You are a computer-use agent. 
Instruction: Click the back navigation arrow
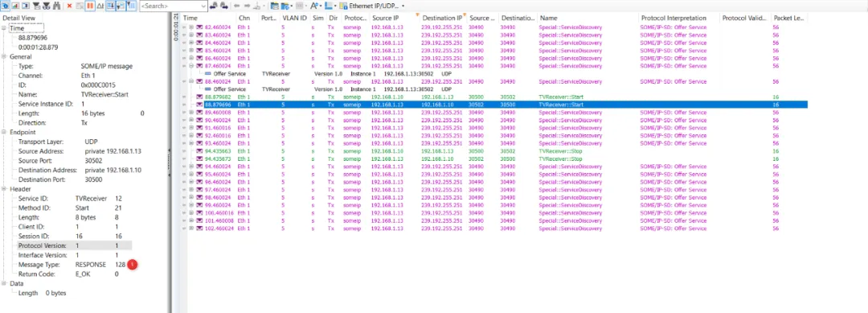point(236,6)
